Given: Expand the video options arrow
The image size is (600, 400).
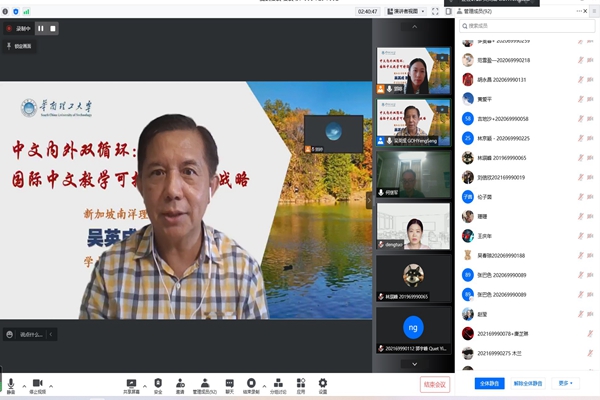Looking at the screenshot, I should pyautogui.click(x=52, y=384).
